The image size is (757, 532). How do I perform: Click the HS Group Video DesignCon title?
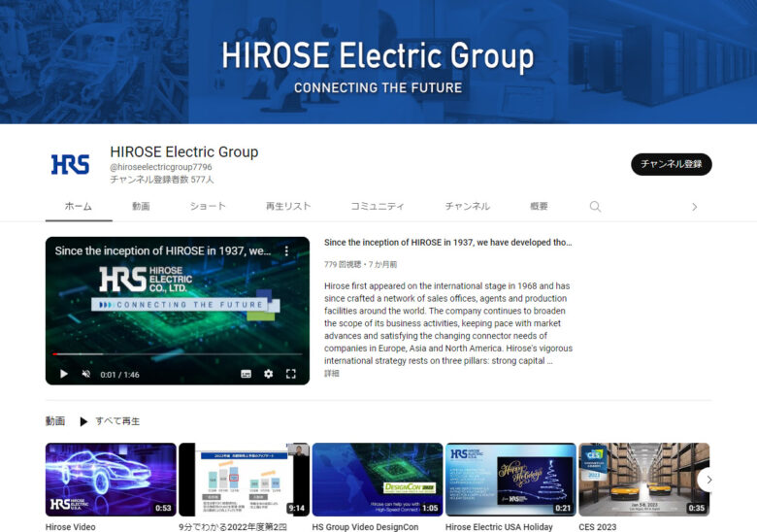(x=366, y=527)
